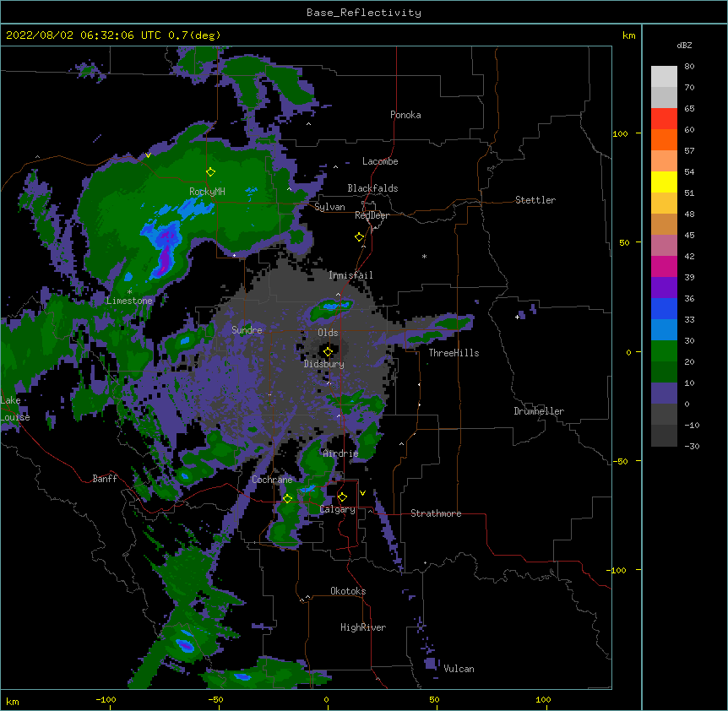The height and width of the screenshot is (711, 728).
Task: Pick the red swatch between 65 and 60 dBZ
Action: [664, 119]
